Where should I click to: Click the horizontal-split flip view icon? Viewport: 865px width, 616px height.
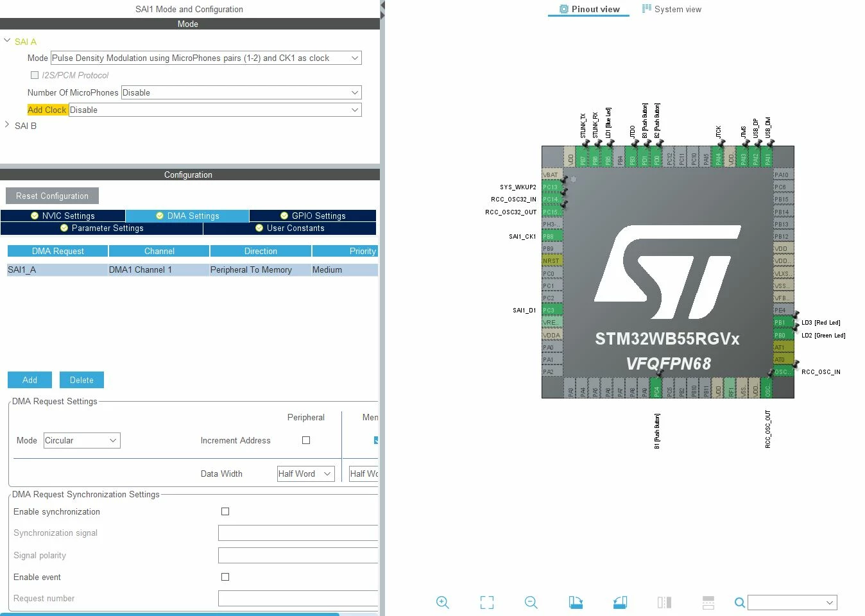pos(708,603)
